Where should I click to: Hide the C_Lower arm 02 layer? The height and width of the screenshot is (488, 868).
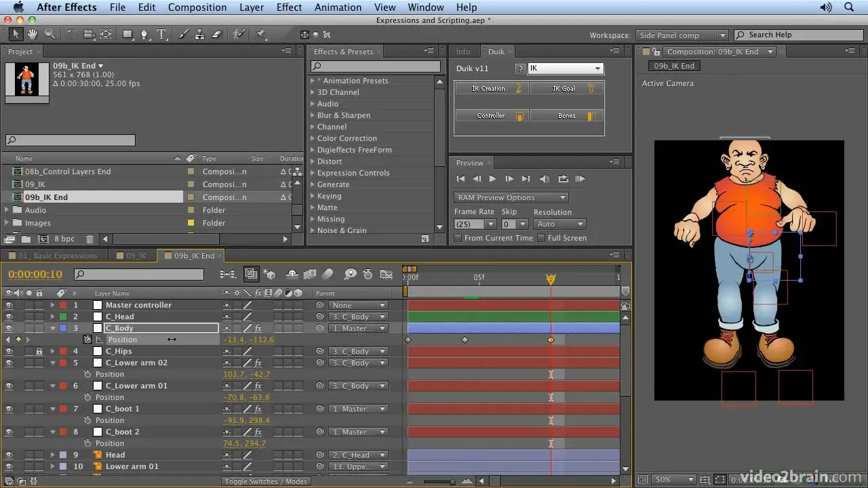(x=9, y=363)
